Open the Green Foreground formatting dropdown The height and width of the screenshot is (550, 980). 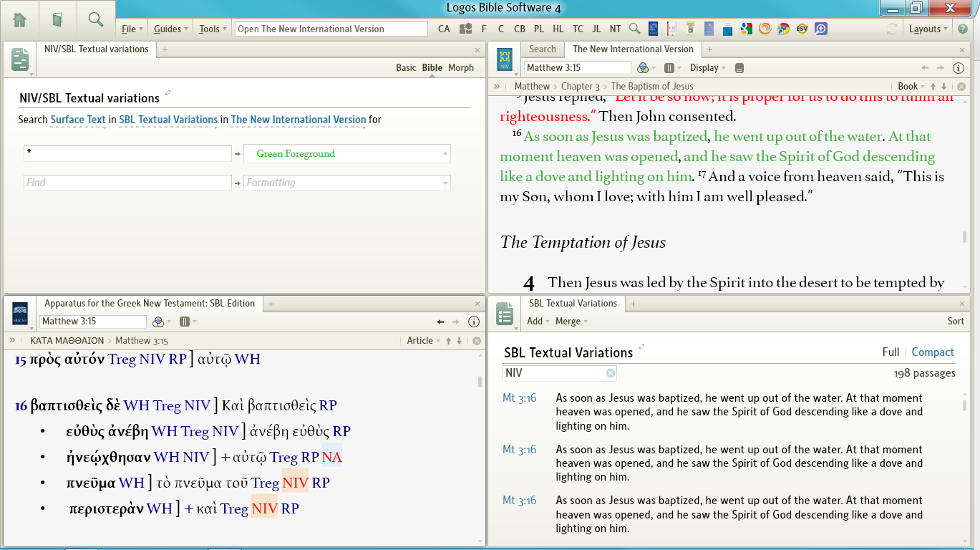(347, 154)
